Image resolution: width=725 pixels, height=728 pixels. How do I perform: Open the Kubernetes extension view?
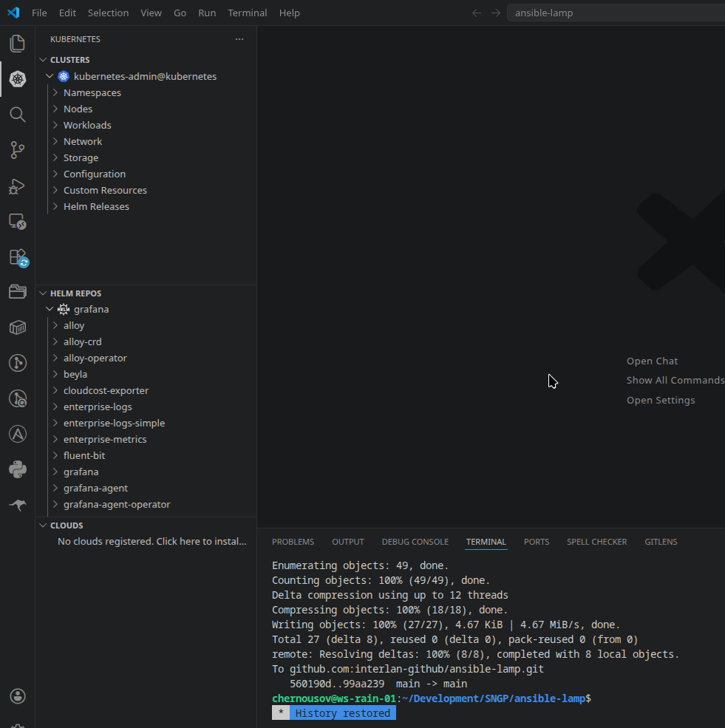point(17,79)
